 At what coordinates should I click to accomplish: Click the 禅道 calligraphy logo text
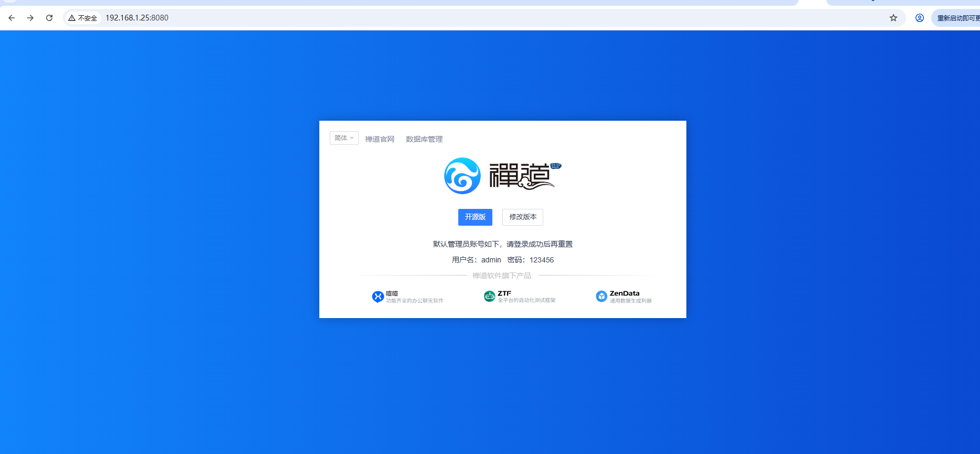tap(525, 176)
